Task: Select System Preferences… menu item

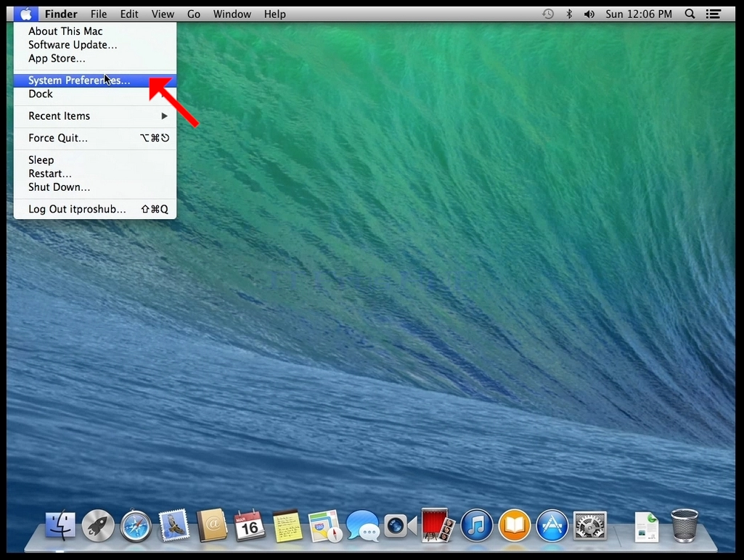Action: 95,80
